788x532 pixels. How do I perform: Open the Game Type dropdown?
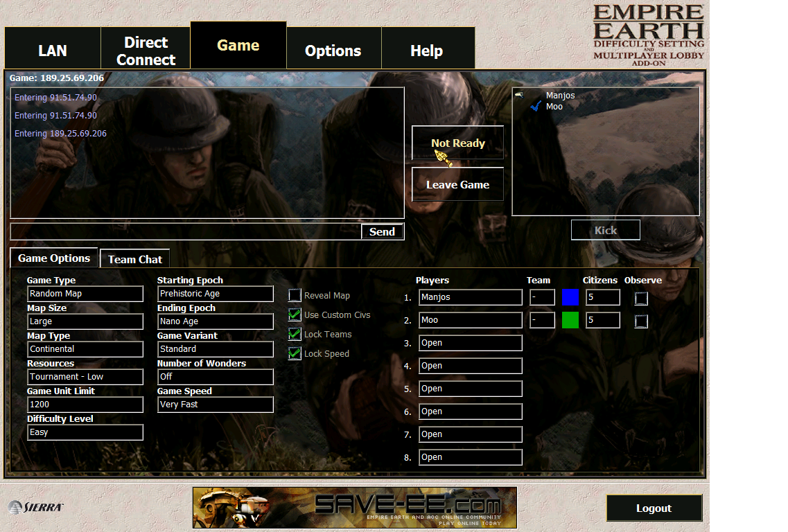85,294
